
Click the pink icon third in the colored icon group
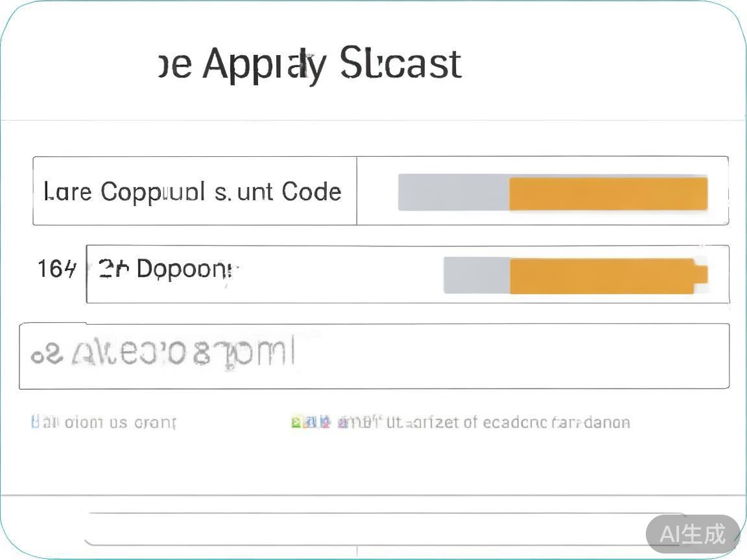click(325, 423)
